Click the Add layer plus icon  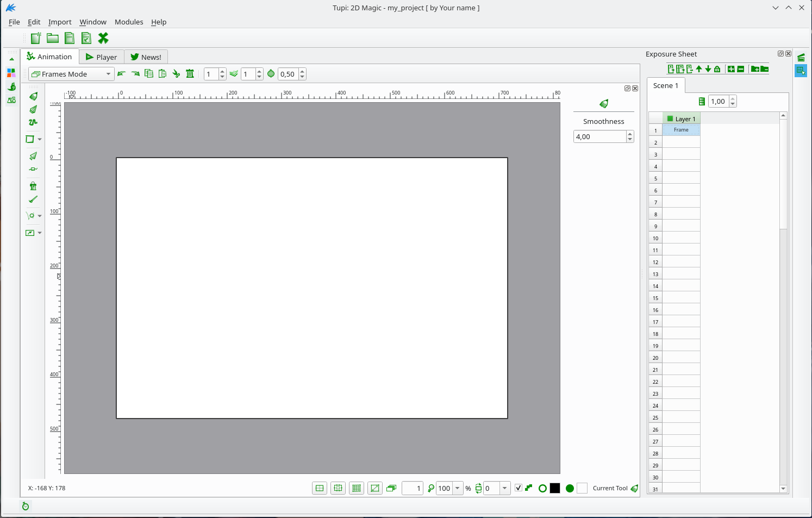(731, 69)
